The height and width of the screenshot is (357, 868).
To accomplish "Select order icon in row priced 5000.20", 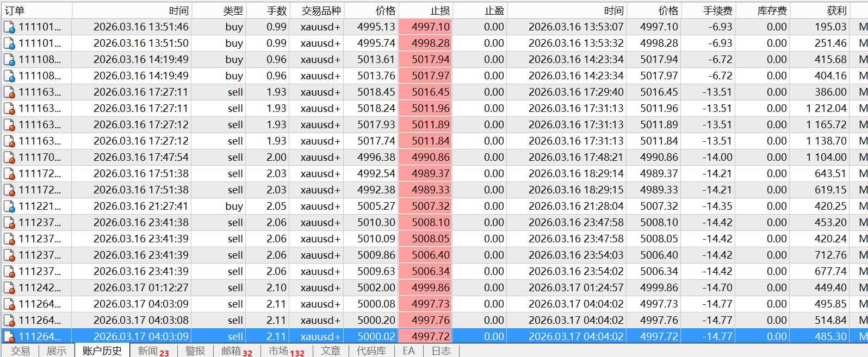I will (x=9, y=320).
